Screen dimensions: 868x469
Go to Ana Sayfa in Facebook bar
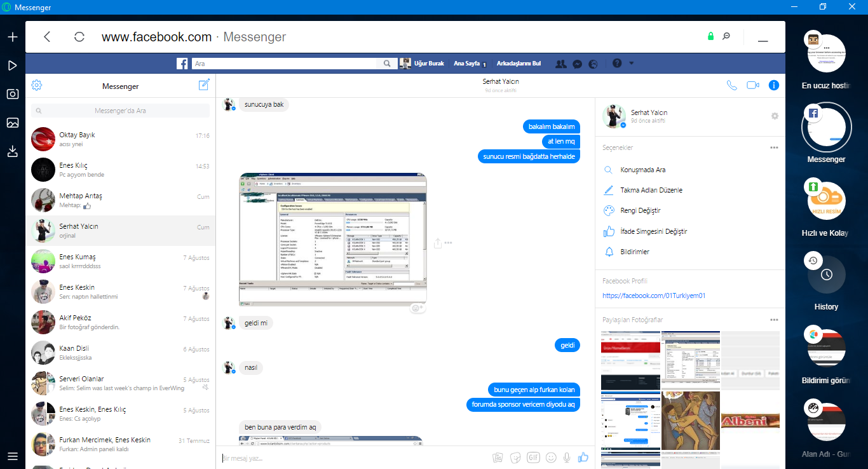[x=466, y=64]
